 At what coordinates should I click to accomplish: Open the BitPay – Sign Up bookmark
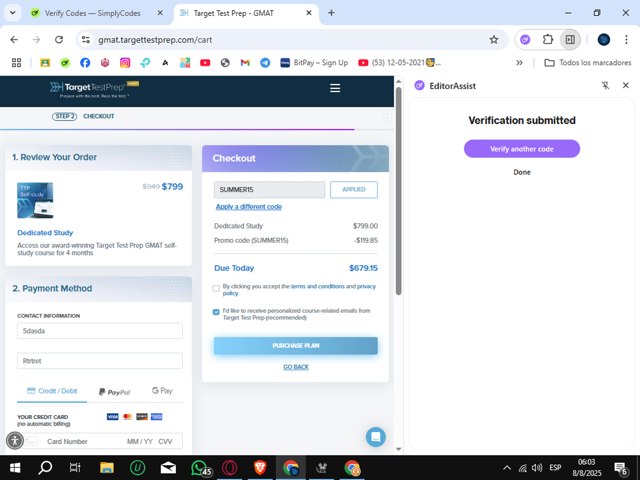click(x=314, y=62)
